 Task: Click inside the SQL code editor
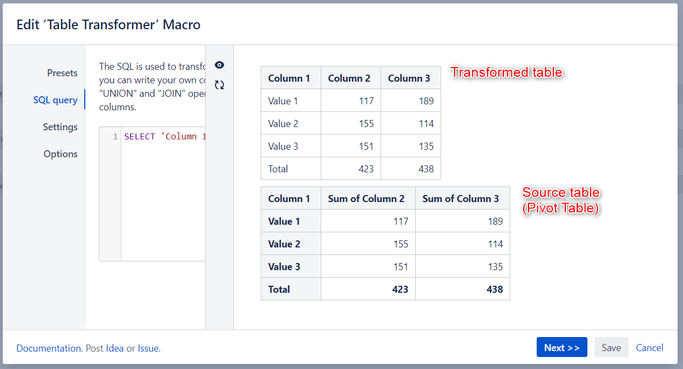pos(163,194)
